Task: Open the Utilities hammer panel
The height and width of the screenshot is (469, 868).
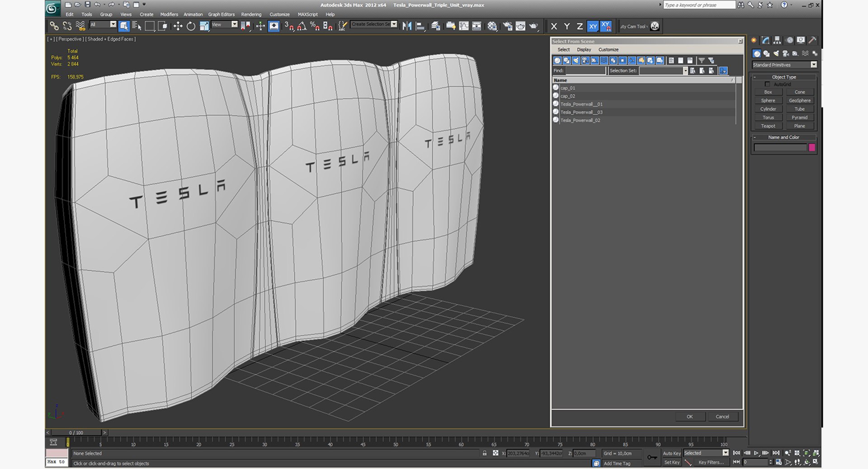Action: pos(812,40)
